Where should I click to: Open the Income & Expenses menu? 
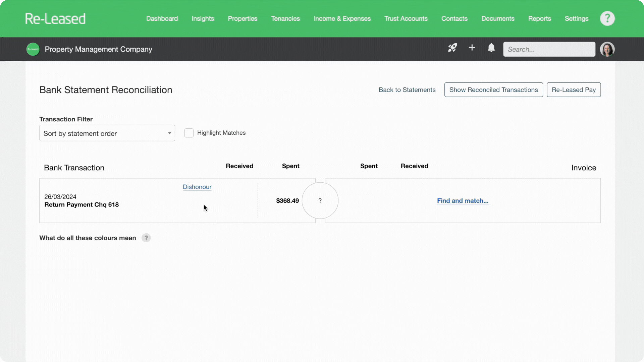coord(342,19)
